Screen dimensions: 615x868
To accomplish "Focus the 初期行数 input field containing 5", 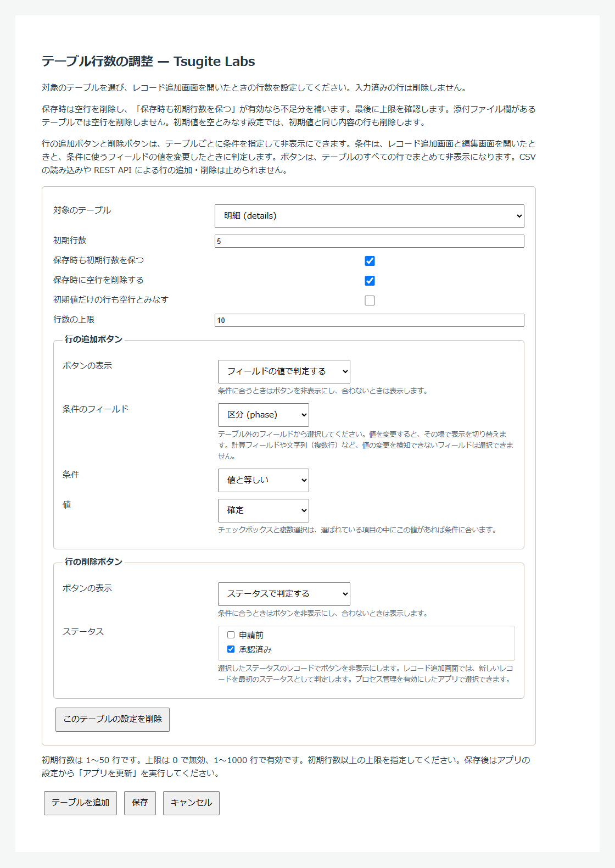I will [x=369, y=241].
